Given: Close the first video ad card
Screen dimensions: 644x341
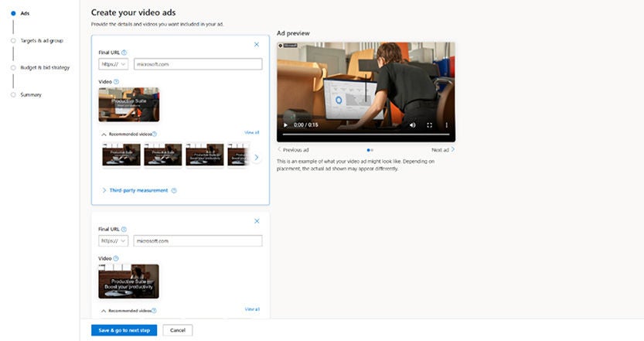Looking at the screenshot, I should (257, 45).
